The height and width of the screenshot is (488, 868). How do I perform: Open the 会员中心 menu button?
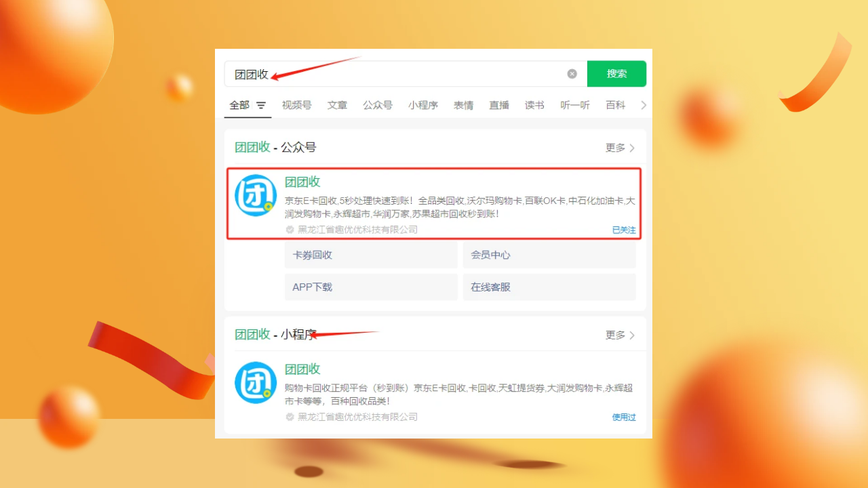tap(549, 255)
